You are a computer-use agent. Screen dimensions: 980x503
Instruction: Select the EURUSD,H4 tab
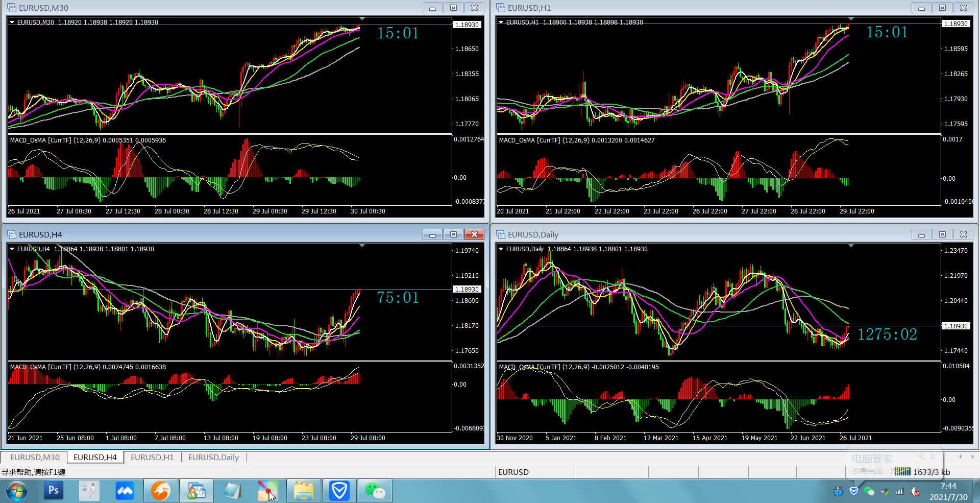95,457
